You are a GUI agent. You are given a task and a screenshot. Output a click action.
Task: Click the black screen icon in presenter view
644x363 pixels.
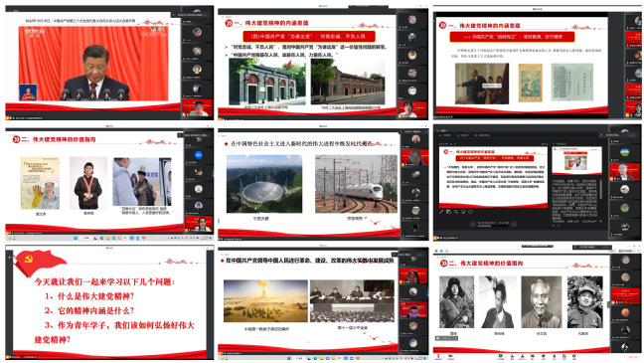click(463, 212)
